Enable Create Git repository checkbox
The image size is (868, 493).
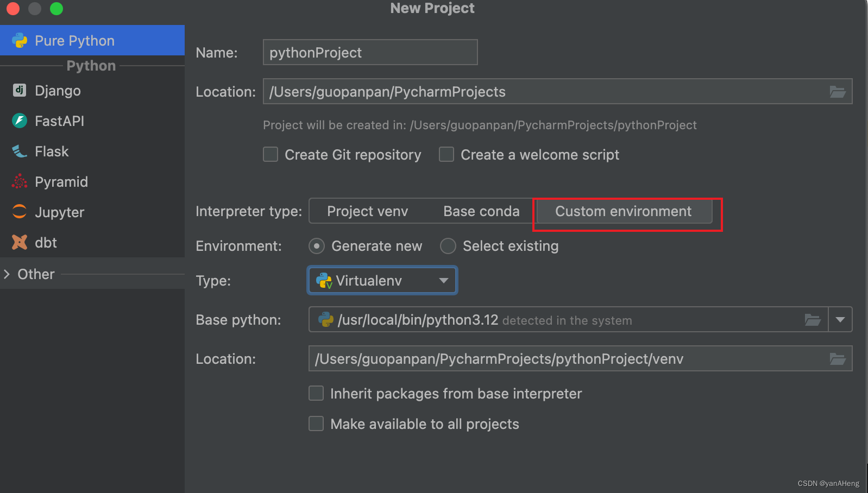271,155
